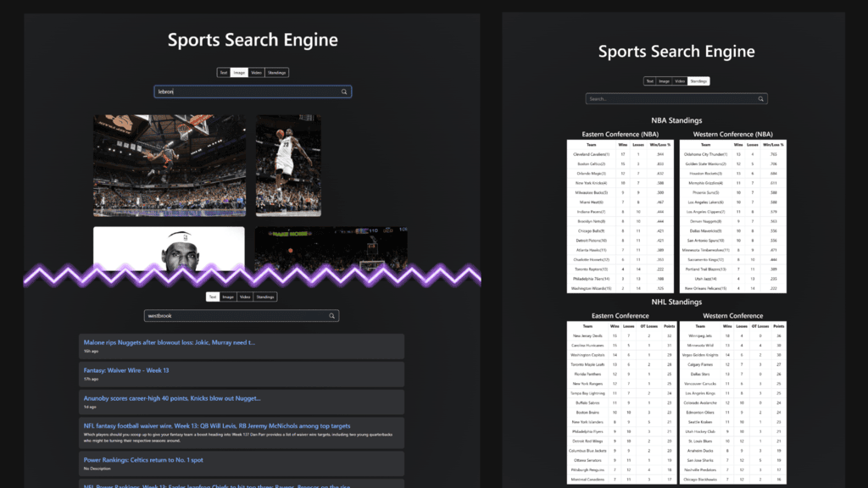Select the Video tab above the lebron search
This screenshot has height=488, width=868.
[256, 73]
